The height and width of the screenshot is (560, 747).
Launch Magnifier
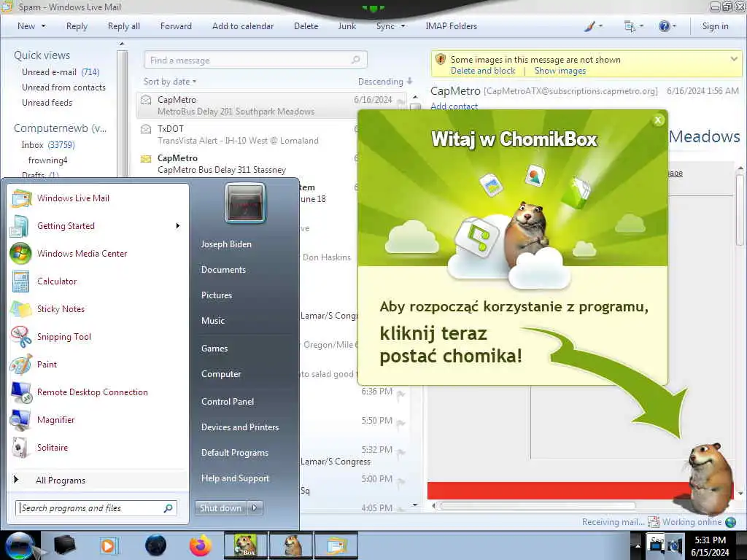55,419
